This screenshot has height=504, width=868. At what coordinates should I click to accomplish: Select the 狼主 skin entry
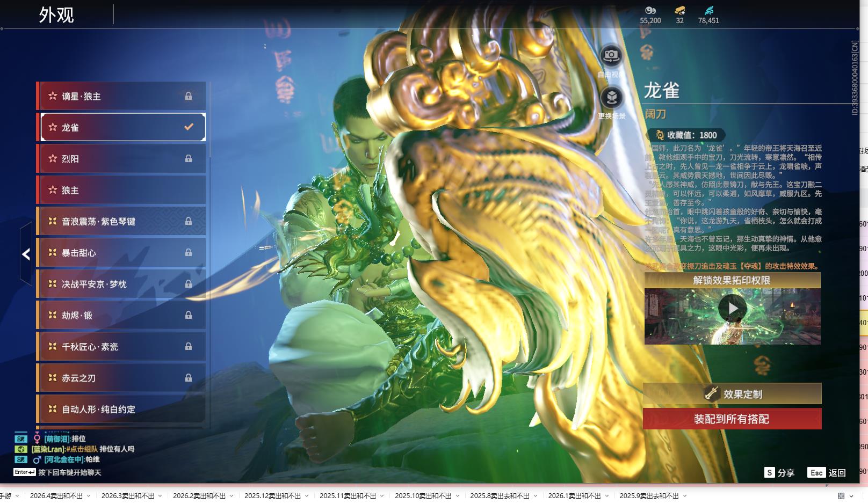pos(121,191)
